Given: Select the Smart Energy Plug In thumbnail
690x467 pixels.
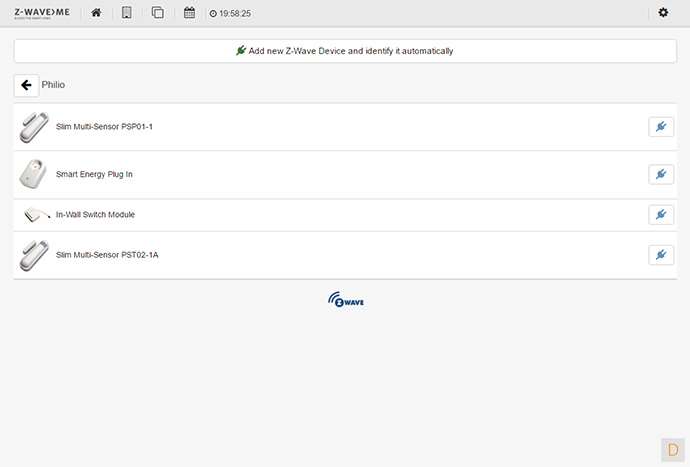Looking at the screenshot, I should point(33,174).
